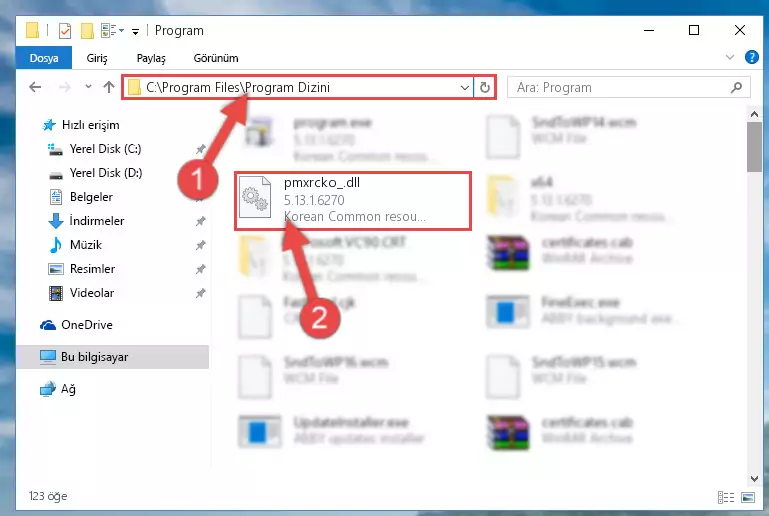Image resolution: width=769 pixels, height=516 pixels.
Task: Click the address bar path field
Action: pyautogui.click(x=297, y=87)
